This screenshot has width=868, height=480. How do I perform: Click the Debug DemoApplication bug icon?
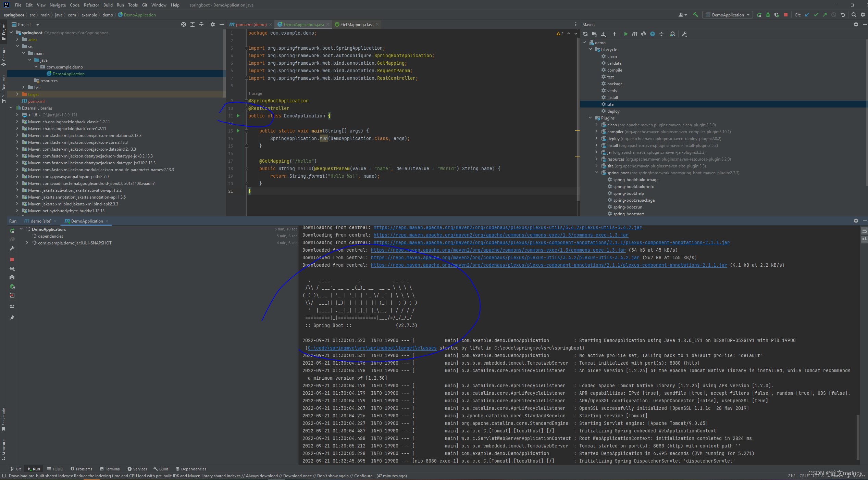[768, 15]
